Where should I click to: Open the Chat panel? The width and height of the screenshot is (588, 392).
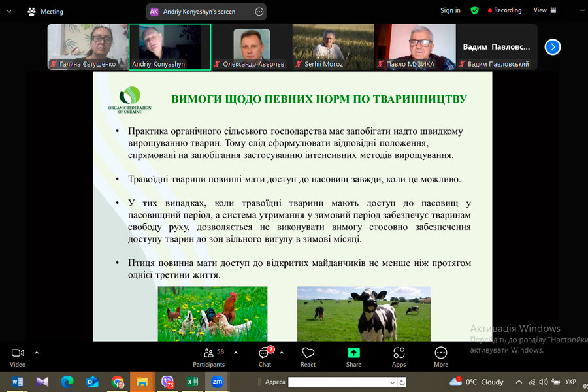[265, 357]
